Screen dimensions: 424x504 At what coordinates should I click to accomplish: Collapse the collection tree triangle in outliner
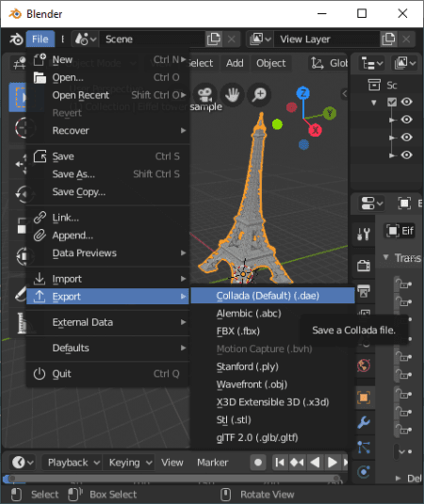[x=374, y=103]
